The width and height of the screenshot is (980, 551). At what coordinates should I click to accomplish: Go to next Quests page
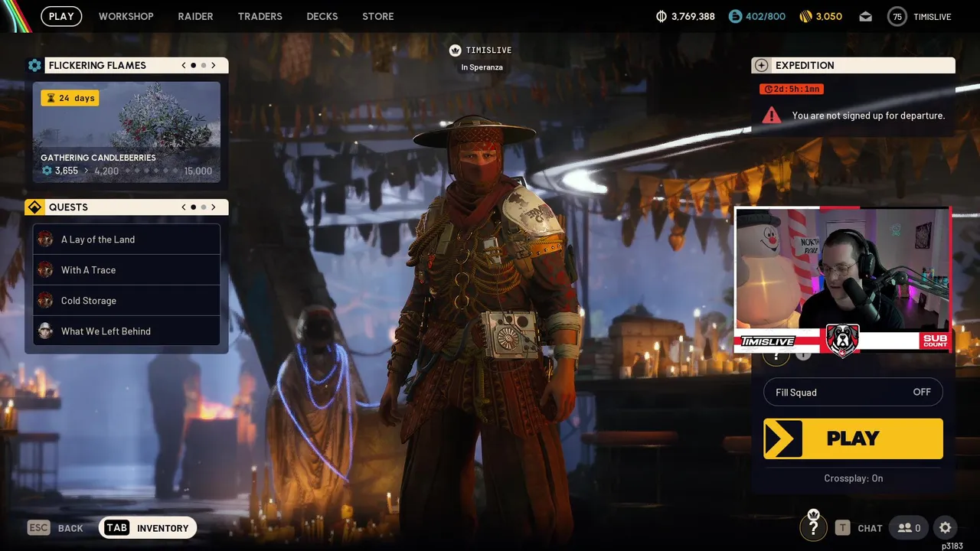tap(214, 207)
